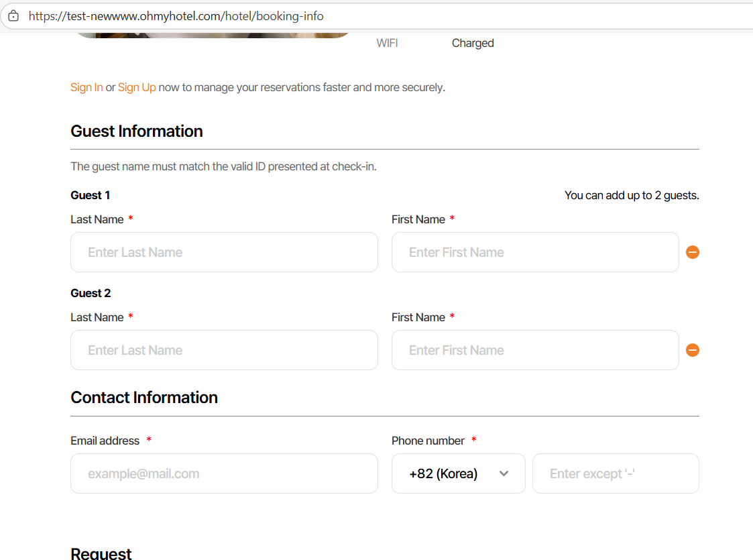Click the hotel photo thumbnail at top
Image resolution: width=753 pixels, height=560 pixels.
[x=211, y=34]
